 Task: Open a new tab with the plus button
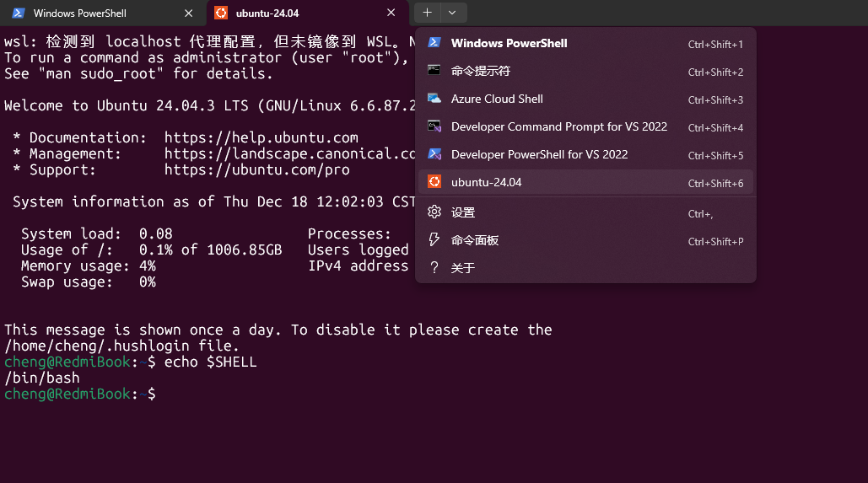(428, 13)
